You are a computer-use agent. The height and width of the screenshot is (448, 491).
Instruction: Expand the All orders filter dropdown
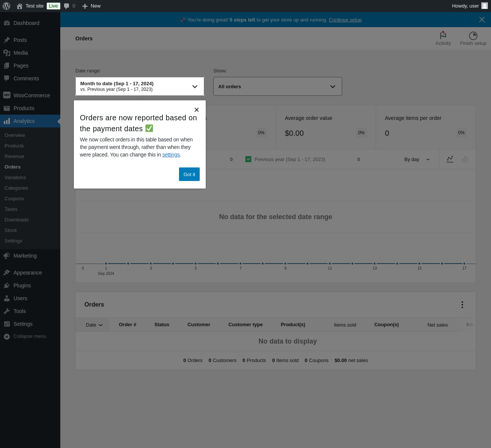(277, 86)
